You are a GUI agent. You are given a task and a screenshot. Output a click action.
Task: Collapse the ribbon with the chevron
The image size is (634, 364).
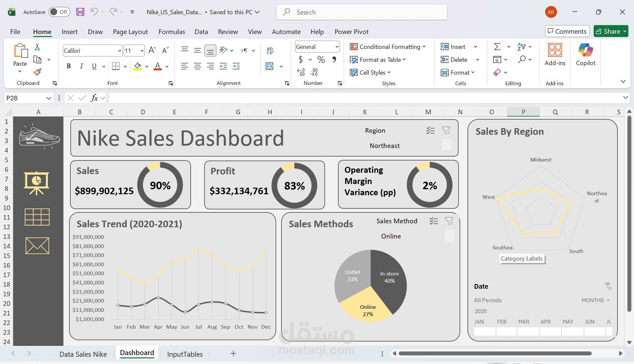[623, 81]
